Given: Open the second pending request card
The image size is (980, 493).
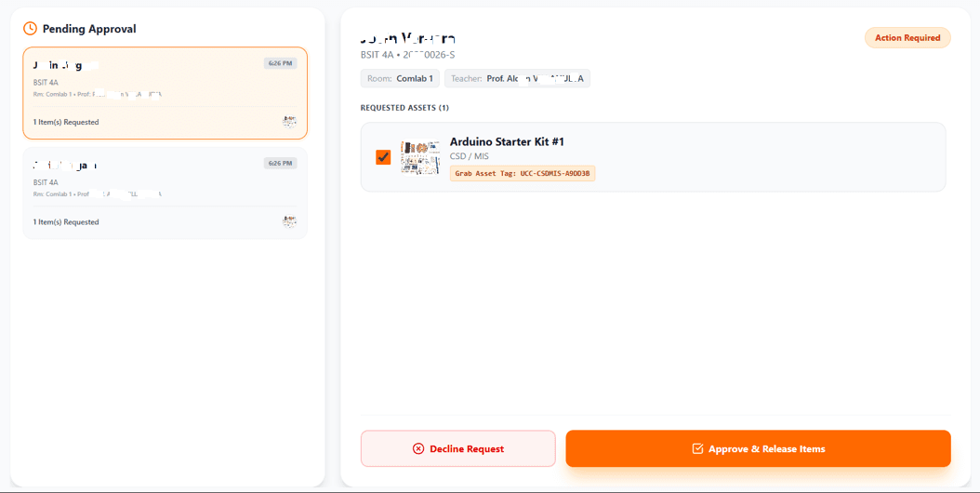Looking at the screenshot, I should [165, 193].
